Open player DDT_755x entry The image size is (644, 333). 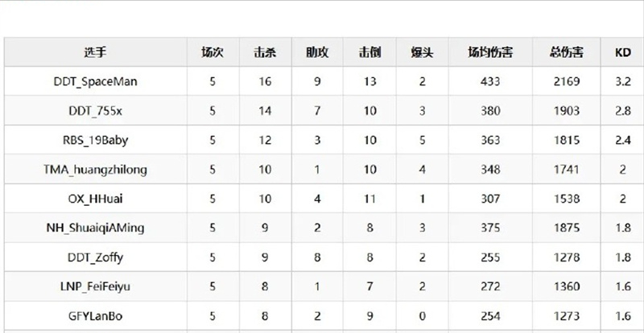point(95,111)
